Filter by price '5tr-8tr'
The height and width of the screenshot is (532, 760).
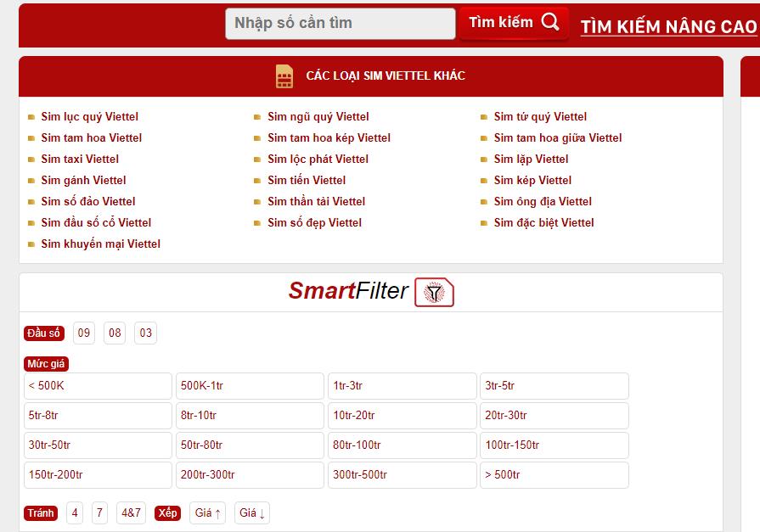98,416
